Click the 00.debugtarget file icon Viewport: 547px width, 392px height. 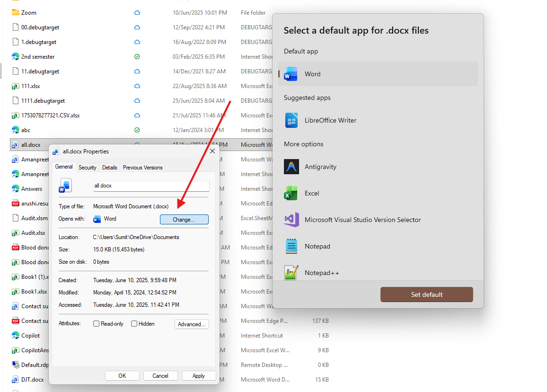click(15, 27)
